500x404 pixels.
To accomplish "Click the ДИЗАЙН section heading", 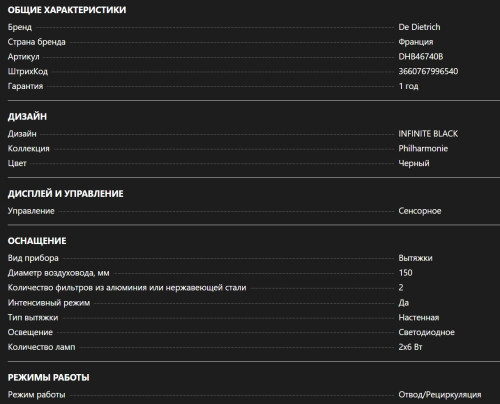I will point(27,117).
